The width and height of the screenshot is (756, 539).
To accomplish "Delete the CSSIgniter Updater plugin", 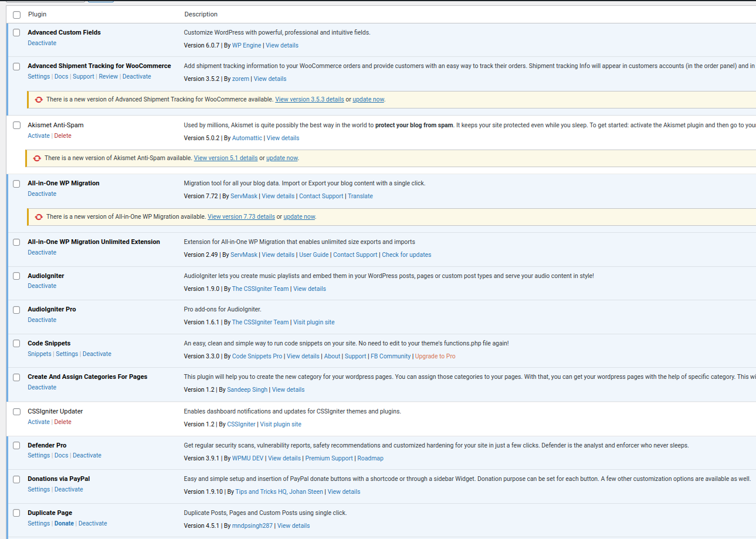I will pyautogui.click(x=63, y=422).
